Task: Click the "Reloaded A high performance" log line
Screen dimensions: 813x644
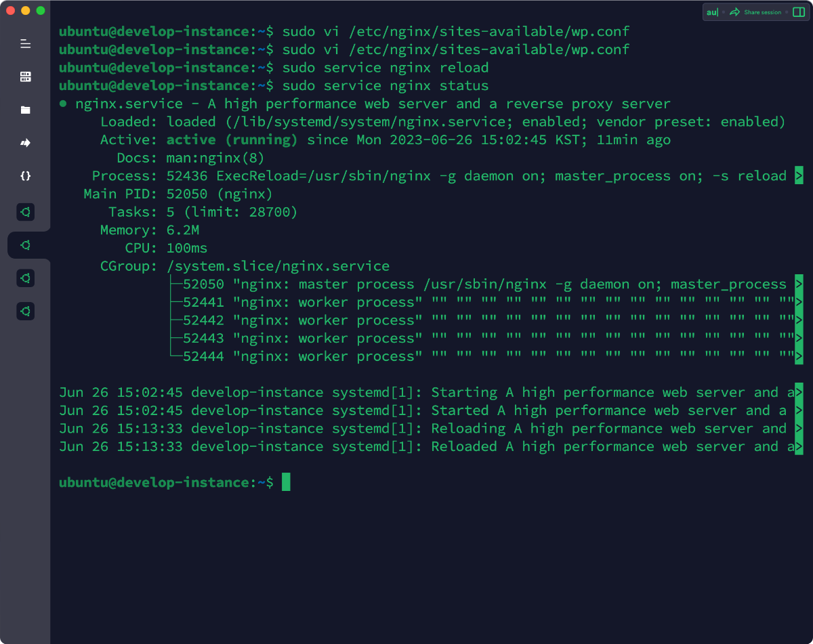Action: coord(431,447)
